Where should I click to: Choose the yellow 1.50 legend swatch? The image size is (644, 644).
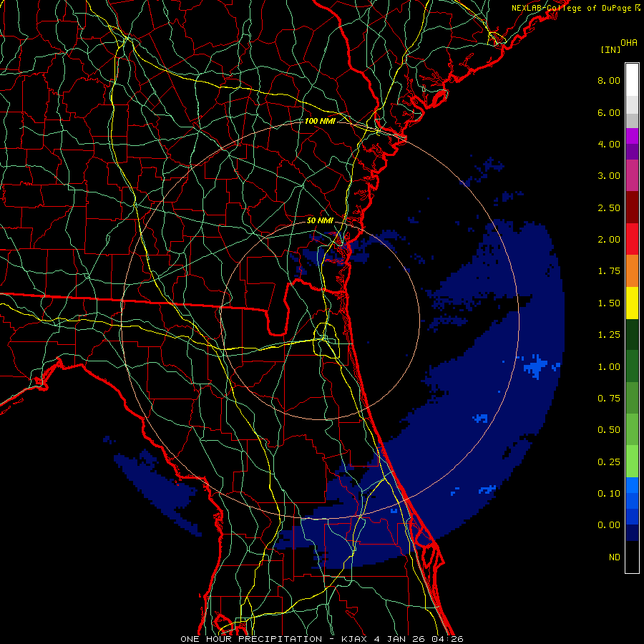(632, 303)
